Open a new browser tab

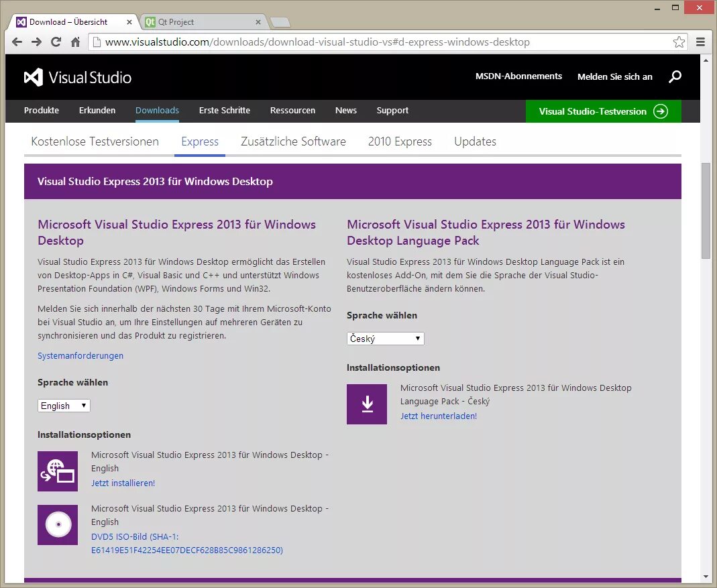coord(280,22)
